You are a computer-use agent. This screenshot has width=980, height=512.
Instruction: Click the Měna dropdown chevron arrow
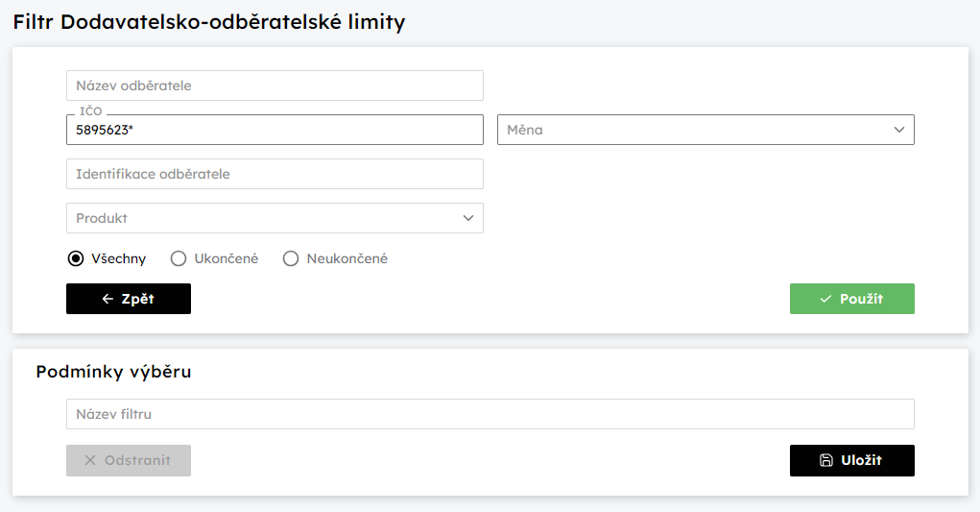click(898, 130)
